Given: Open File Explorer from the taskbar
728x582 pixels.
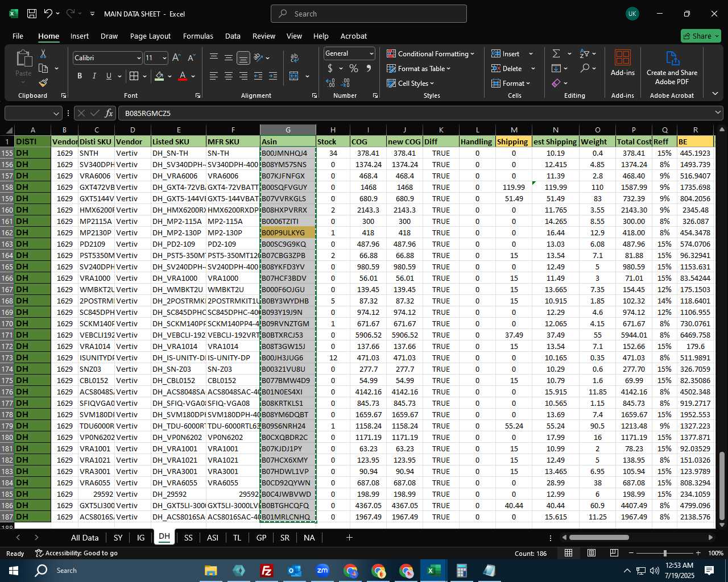Looking at the screenshot, I should 211,571.
